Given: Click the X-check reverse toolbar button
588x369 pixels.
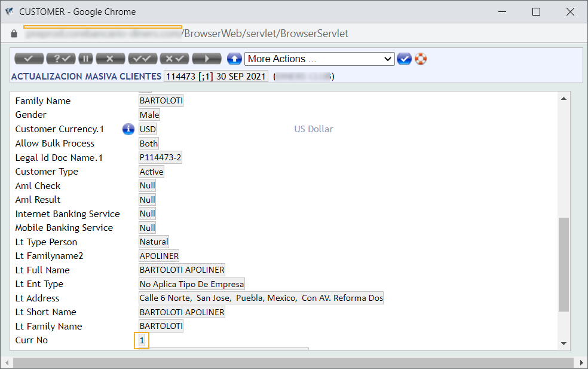Looking at the screenshot, I should coord(174,59).
